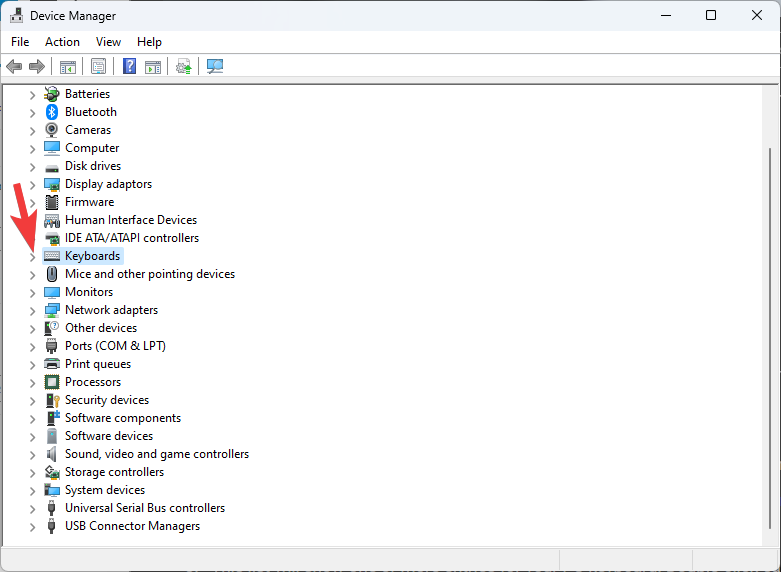Select the Software devices row label

click(109, 436)
